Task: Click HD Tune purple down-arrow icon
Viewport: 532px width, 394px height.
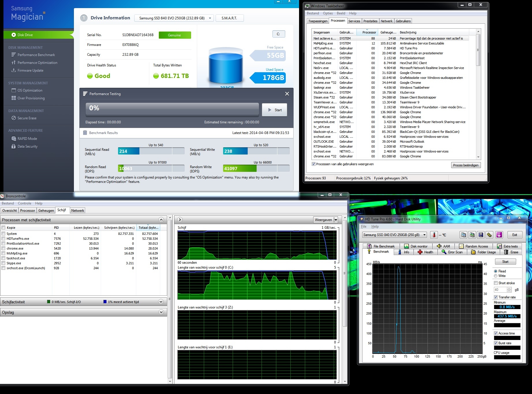Action: point(499,235)
